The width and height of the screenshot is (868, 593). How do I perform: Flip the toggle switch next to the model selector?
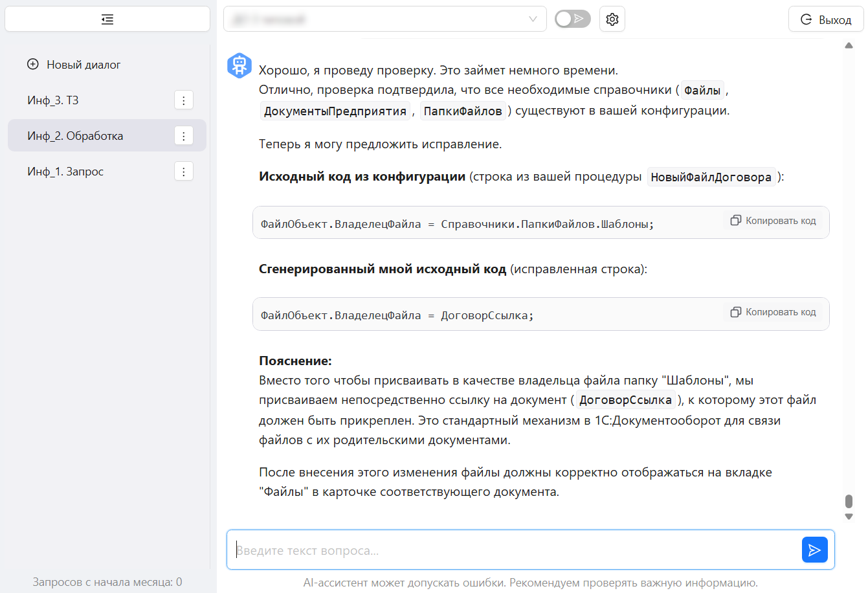point(572,19)
